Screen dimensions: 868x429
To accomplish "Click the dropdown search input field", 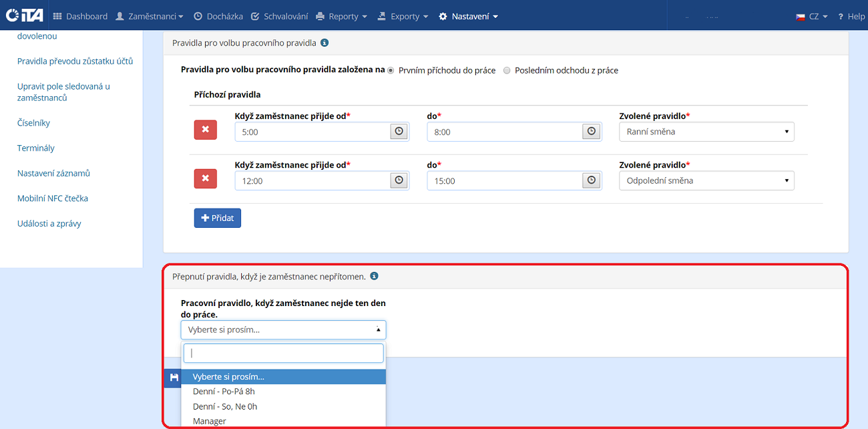I will pyautogui.click(x=284, y=353).
